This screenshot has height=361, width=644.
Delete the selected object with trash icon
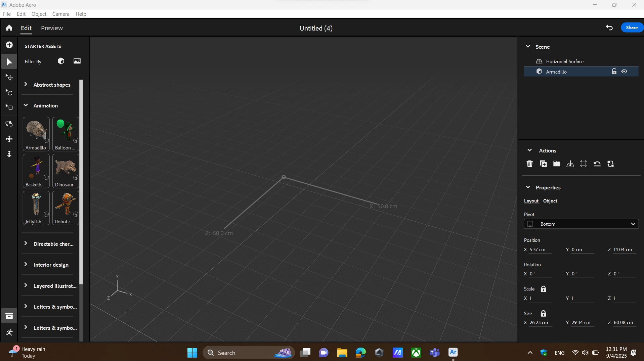pyautogui.click(x=530, y=164)
